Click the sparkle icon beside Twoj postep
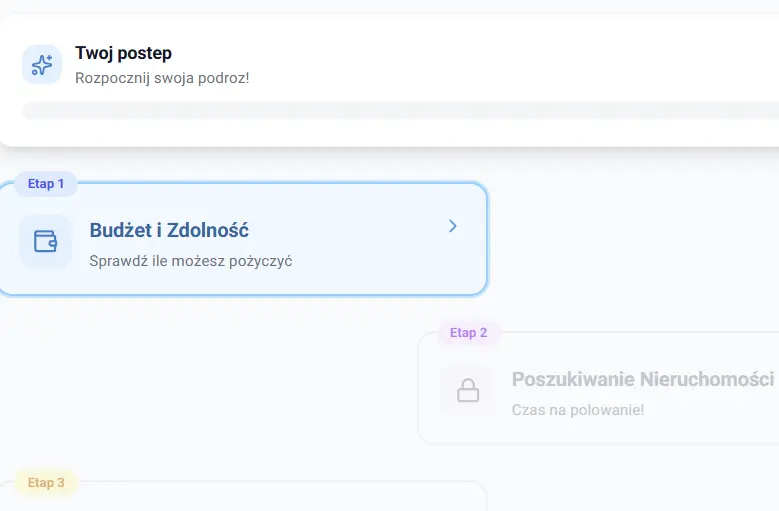 (42, 65)
